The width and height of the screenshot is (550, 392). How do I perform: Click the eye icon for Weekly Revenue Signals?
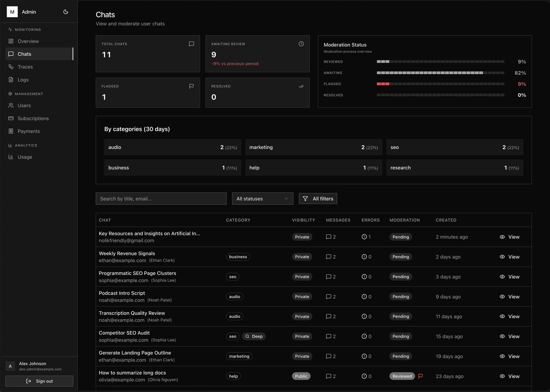502,257
